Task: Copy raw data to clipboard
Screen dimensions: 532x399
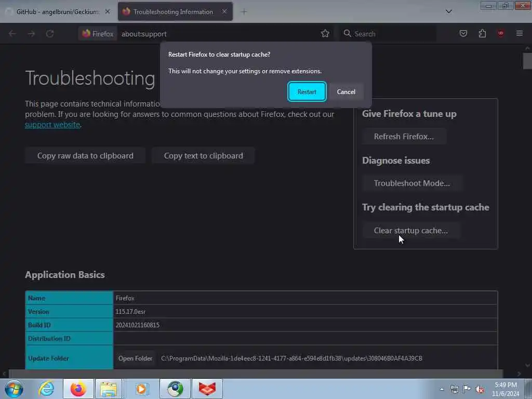Action: pos(85,156)
